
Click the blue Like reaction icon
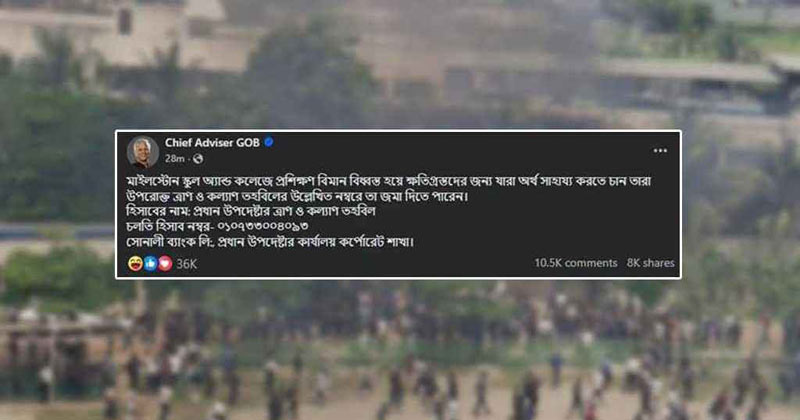(150, 263)
